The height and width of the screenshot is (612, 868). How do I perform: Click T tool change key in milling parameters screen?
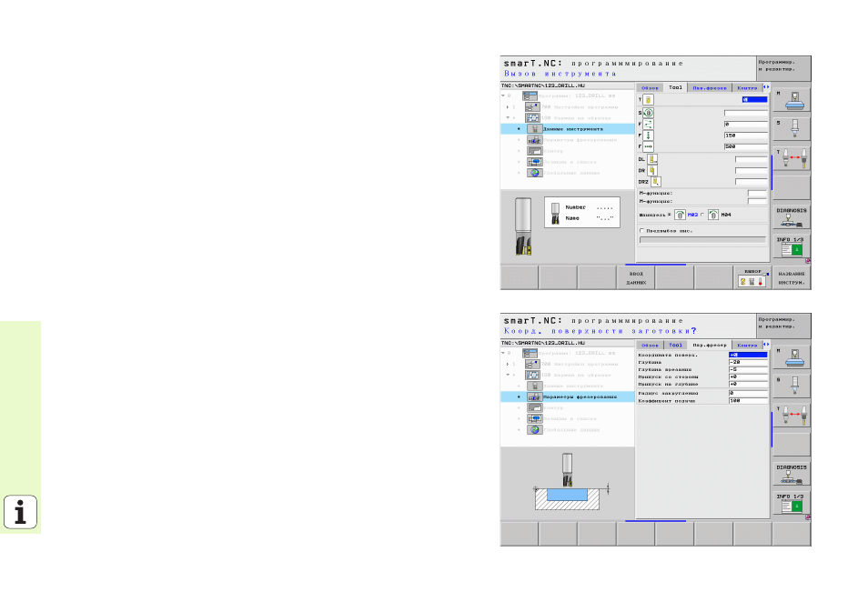(792, 416)
